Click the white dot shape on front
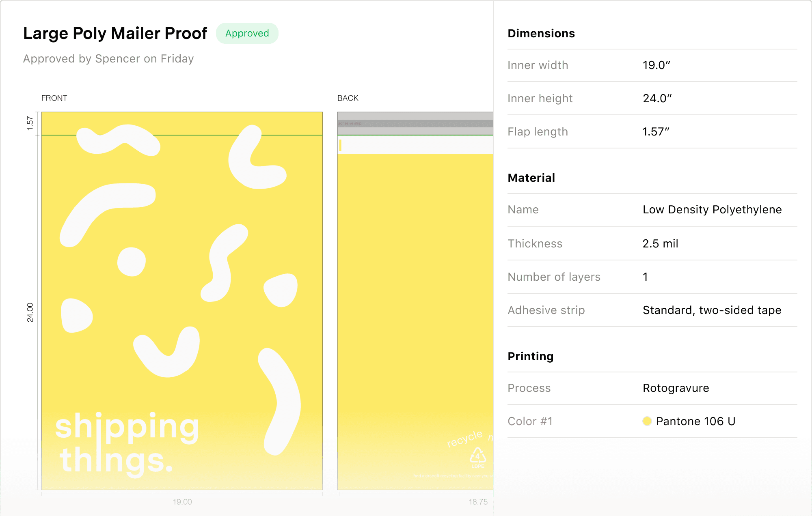Image resolution: width=812 pixels, height=516 pixels. click(131, 262)
